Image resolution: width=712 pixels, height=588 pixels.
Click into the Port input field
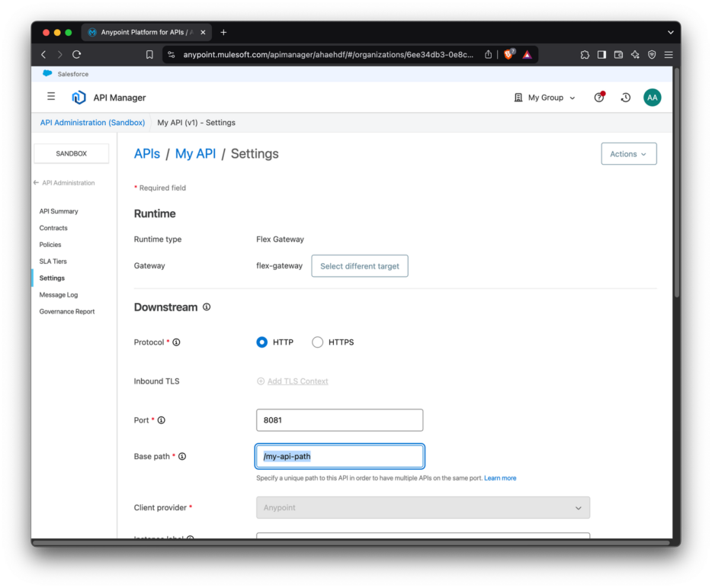[x=340, y=420]
